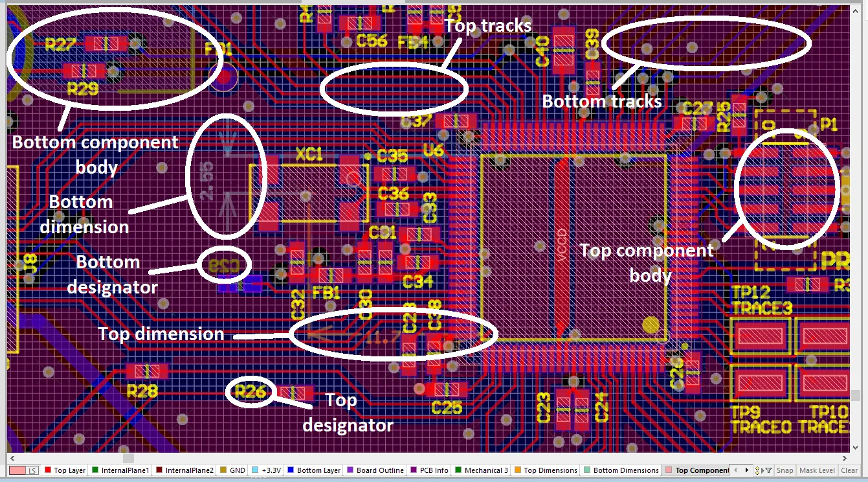Click the Clear button
Viewport: 868px width, 482px height.
click(849, 471)
